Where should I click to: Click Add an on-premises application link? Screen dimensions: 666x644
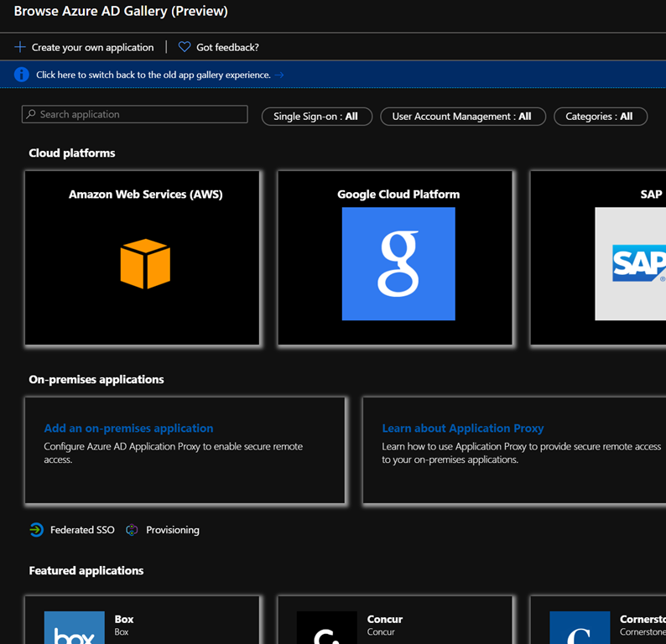coord(128,428)
